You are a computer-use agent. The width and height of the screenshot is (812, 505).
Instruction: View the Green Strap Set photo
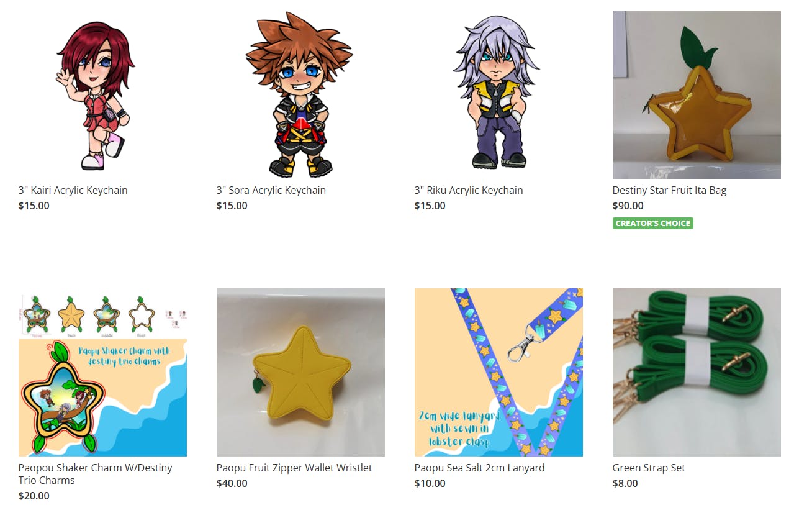697,372
